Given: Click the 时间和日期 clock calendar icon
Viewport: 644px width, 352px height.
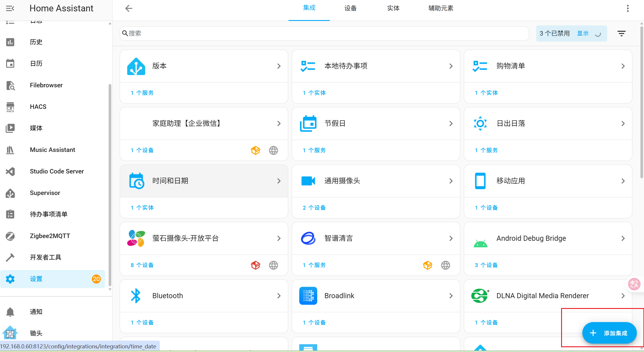Looking at the screenshot, I should pos(136,181).
